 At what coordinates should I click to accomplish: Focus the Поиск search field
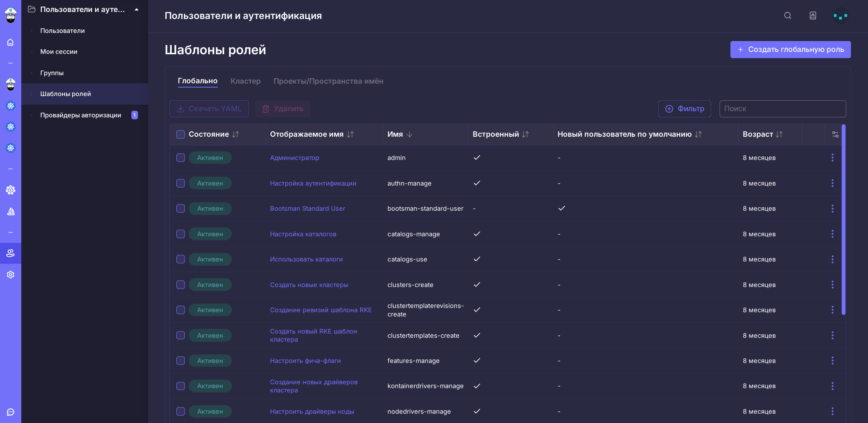(x=783, y=109)
